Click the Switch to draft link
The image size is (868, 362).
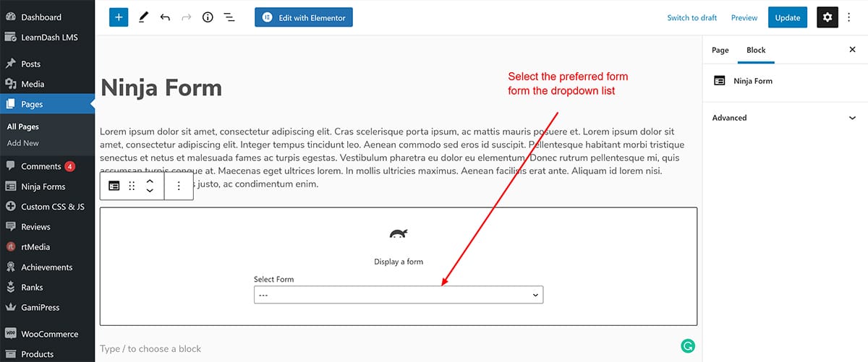coord(692,17)
